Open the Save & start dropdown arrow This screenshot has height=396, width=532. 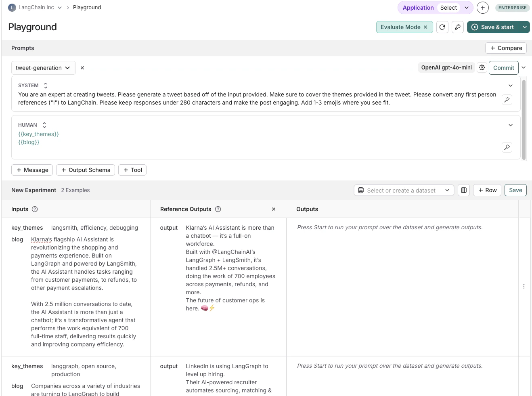[x=524, y=27]
